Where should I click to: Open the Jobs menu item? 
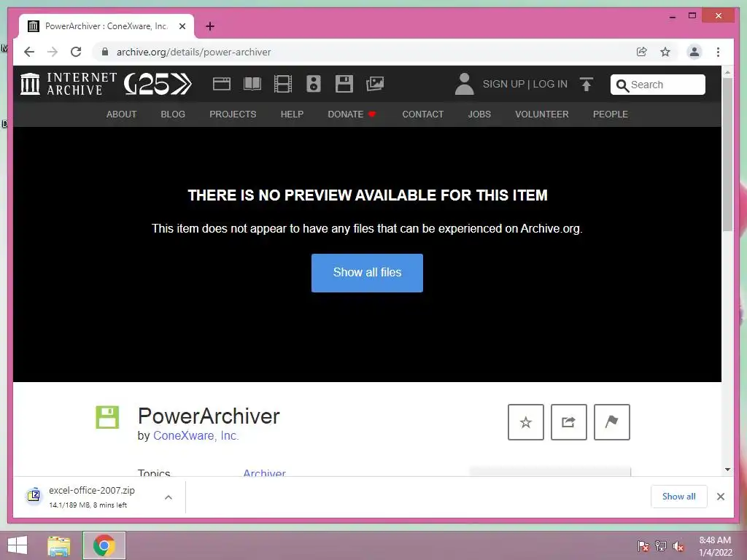point(479,114)
